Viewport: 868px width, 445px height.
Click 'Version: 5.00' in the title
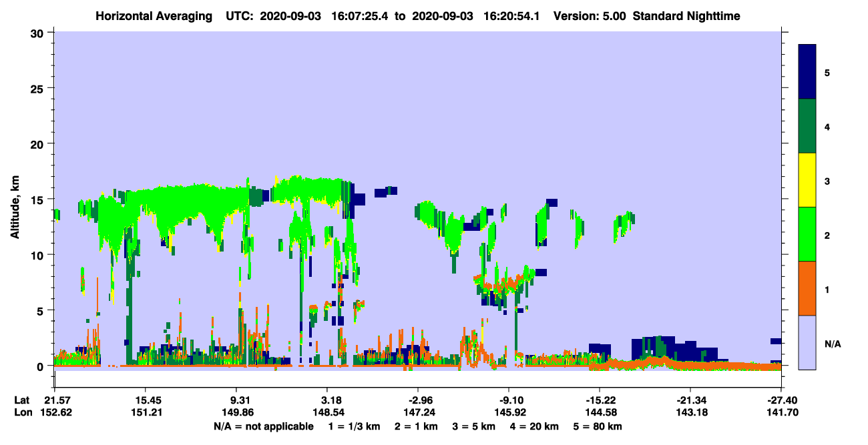coord(590,15)
